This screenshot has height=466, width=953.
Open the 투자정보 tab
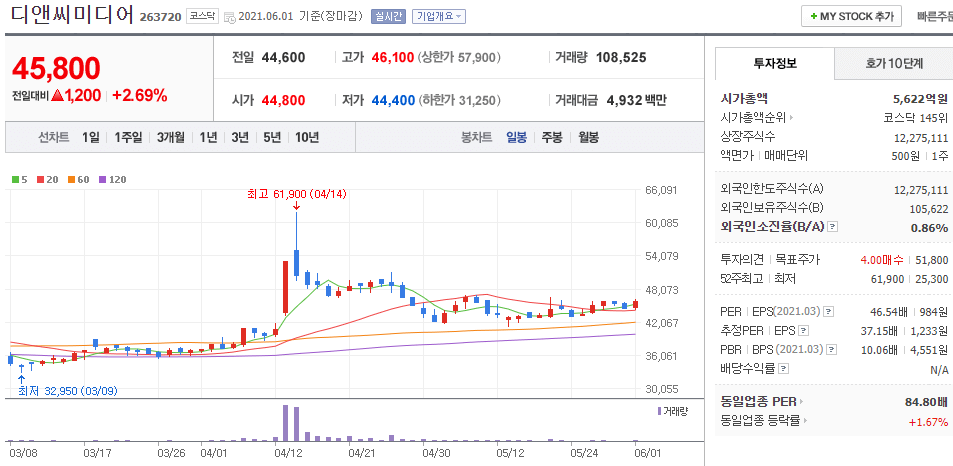pos(775,63)
